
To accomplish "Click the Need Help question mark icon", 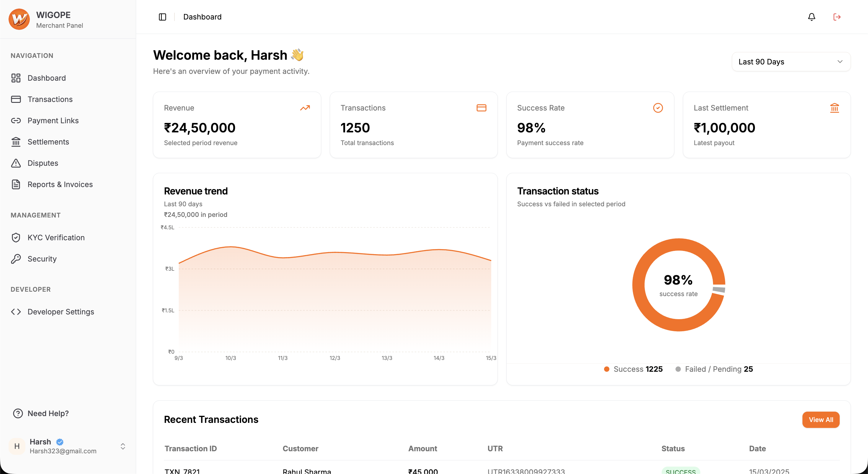I will (x=18, y=413).
